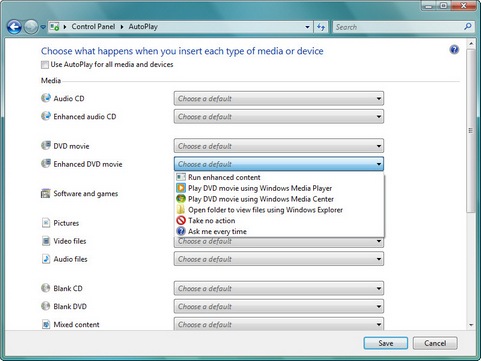Click the Search magnifier icon
481x361 pixels.
468,26
